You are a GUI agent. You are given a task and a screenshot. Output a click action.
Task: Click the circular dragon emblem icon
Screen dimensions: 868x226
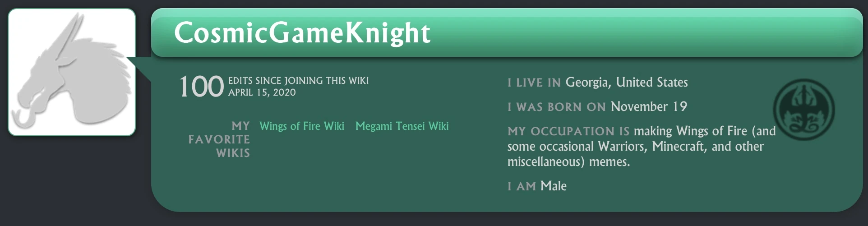pyautogui.click(x=803, y=110)
